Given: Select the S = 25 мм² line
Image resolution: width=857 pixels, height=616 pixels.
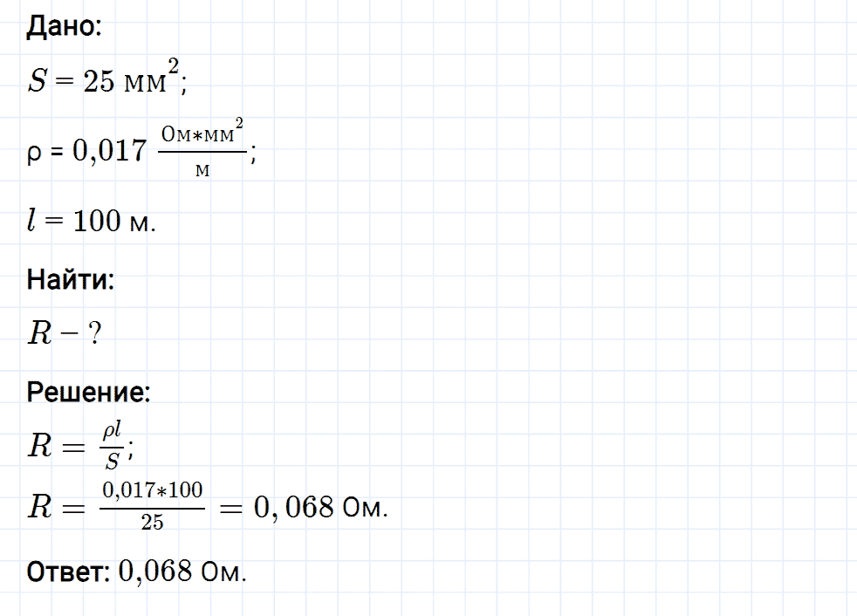Looking at the screenshot, I should pos(107,79).
